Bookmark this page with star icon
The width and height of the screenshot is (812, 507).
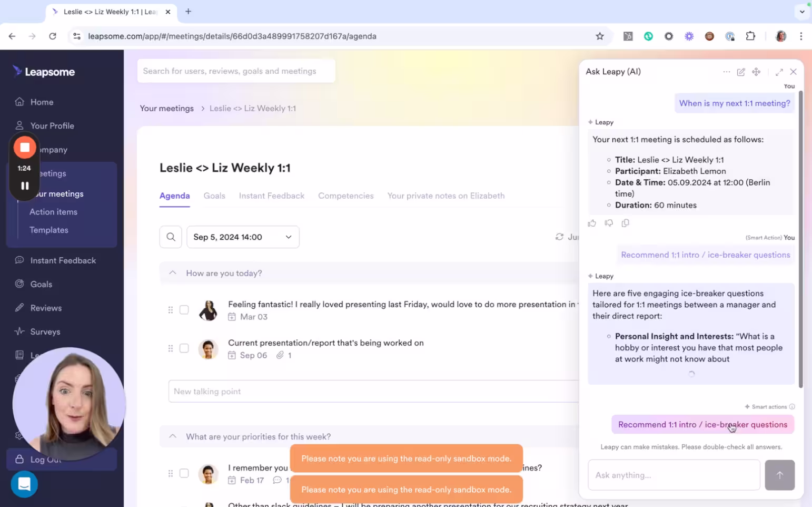click(600, 36)
